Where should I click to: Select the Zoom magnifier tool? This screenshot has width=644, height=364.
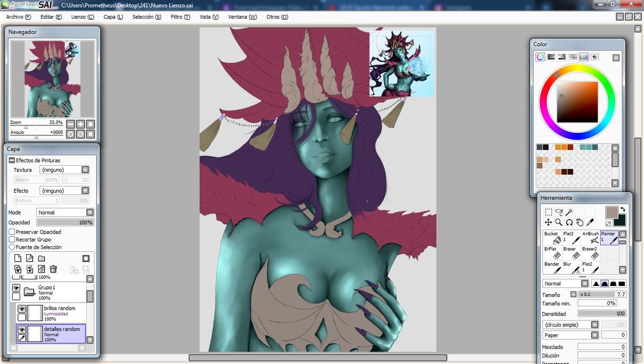558,222
